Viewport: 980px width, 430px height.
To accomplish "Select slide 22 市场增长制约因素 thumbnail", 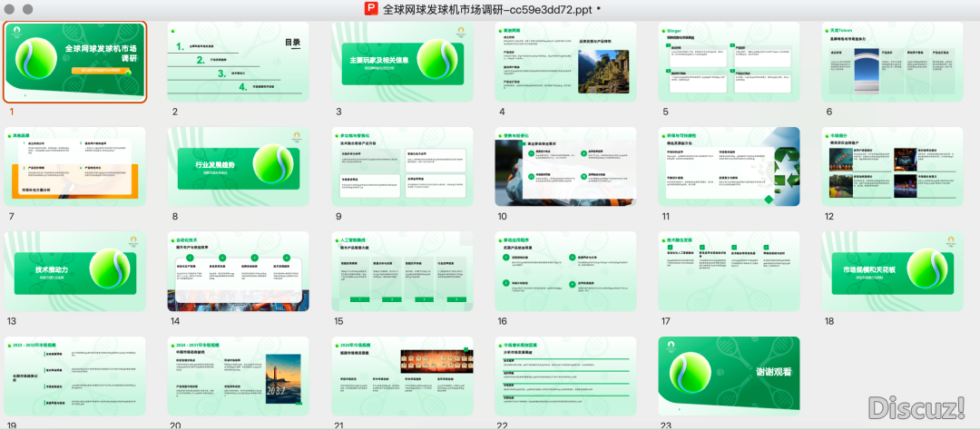I will click(565, 376).
